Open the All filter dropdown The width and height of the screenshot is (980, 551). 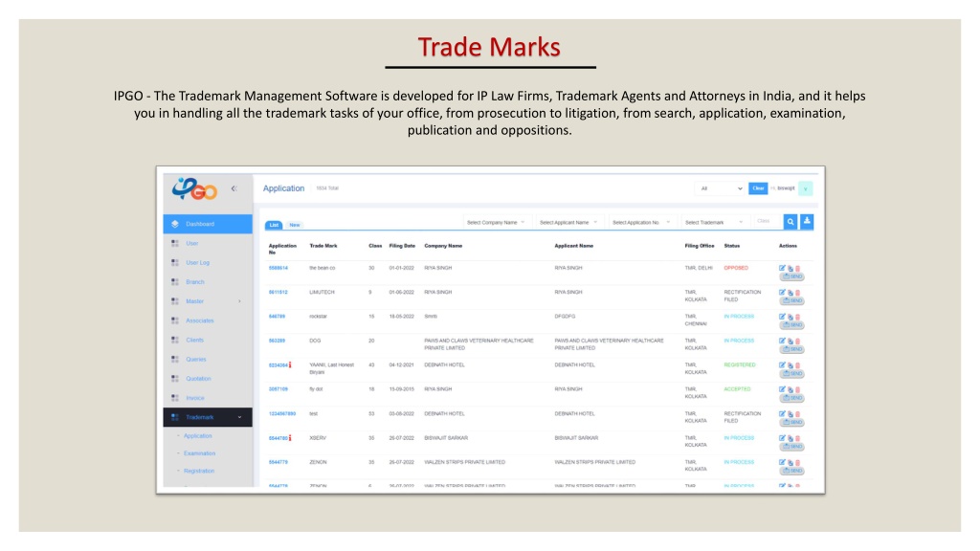pos(720,188)
